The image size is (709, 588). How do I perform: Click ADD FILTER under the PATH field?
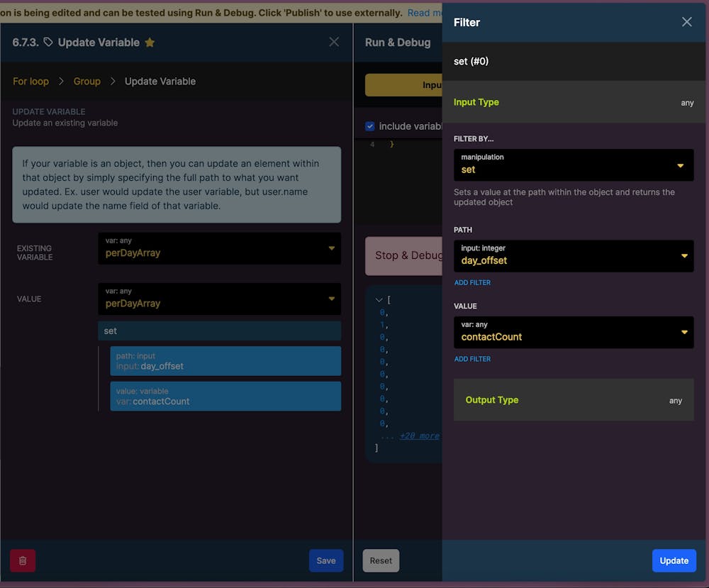(472, 282)
